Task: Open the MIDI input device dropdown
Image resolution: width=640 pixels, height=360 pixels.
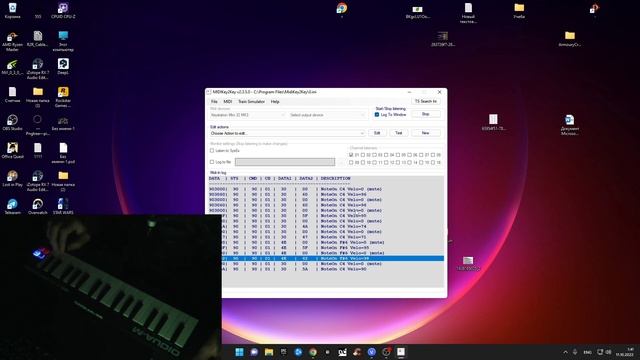Action: pos(247,115)
